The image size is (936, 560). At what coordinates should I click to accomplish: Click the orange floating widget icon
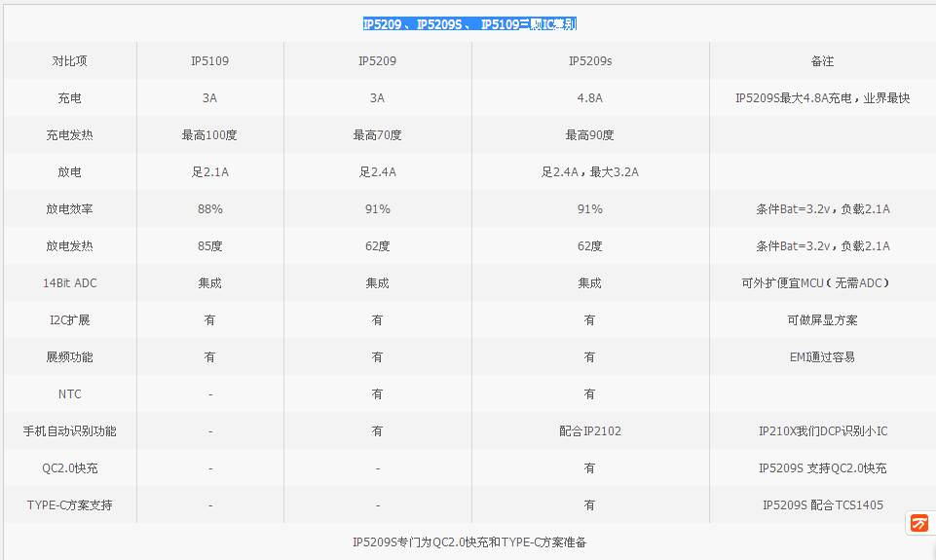[x=918, y=524]
